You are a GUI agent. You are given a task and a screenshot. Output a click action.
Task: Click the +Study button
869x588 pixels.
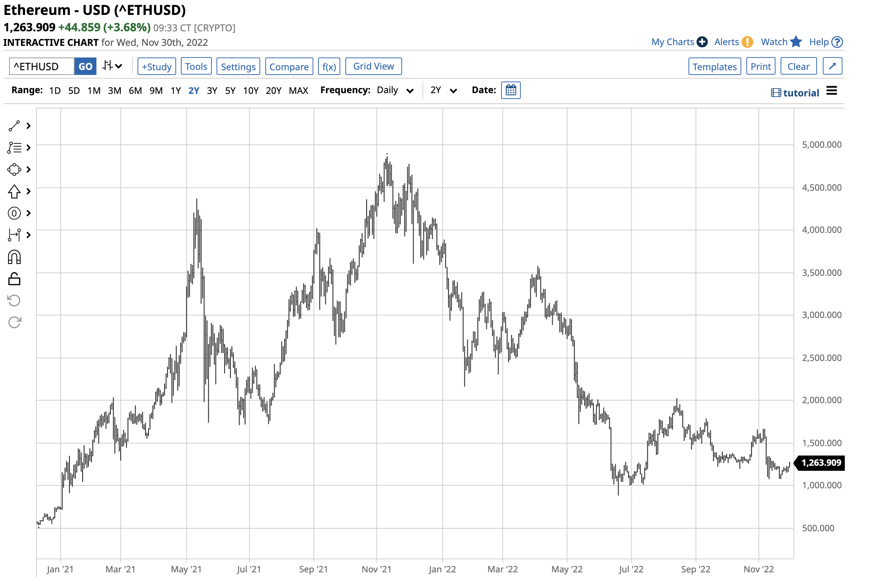pos(157,67)
